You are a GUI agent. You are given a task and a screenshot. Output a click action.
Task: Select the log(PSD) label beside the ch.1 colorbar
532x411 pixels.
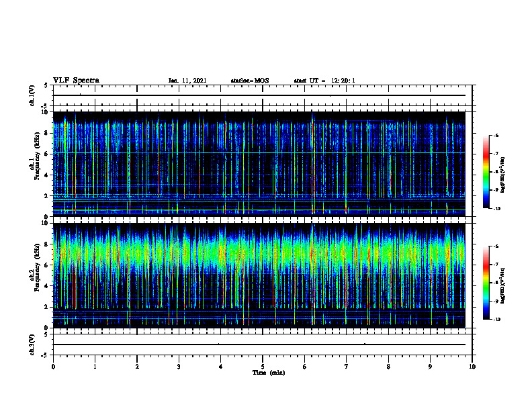(503, 175)
